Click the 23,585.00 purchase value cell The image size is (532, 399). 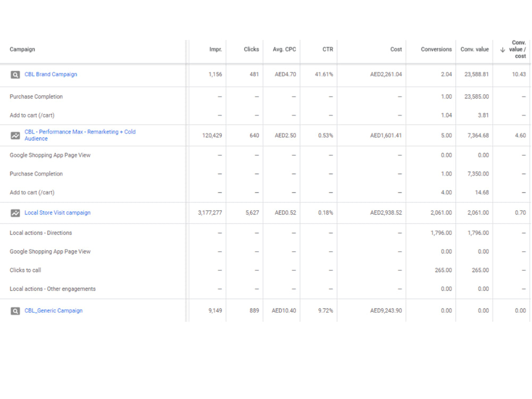point(477,97)
